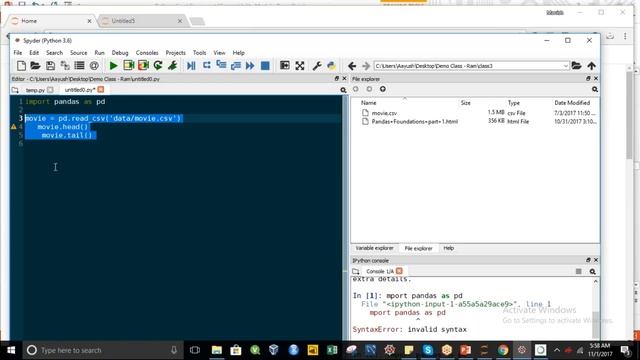The image size is (640, 360).
Task: Open the File menu
Action: click(x=18, y=53)
